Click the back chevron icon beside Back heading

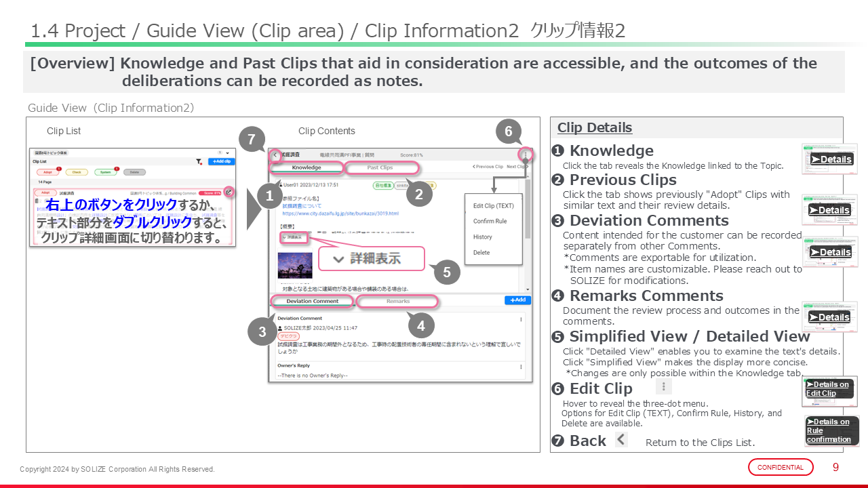[621, 440]
